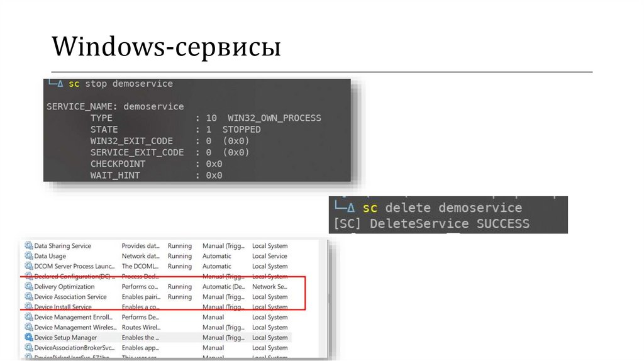The height and width of the screenshot is (361, 644).
Task: Click the WIN32_OWN_PROCESS type value
Action: point(274,118)
